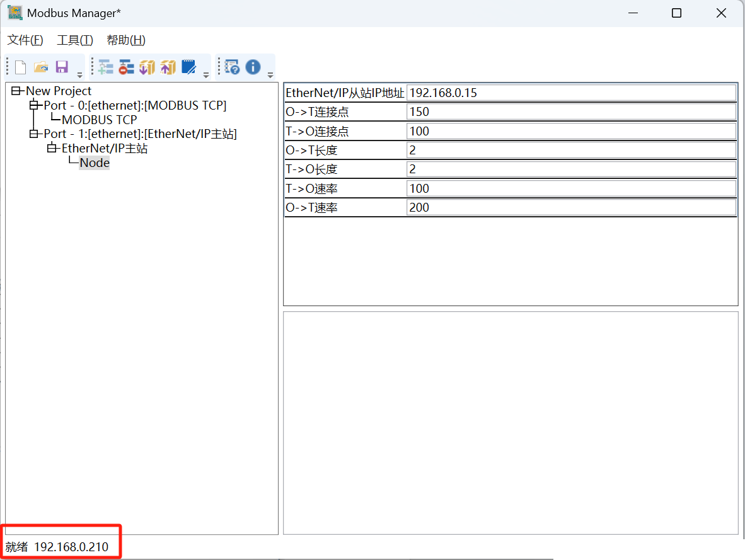Open the 文件(F) menu
The width and height of the screenshot is (745, 560).
25,40
